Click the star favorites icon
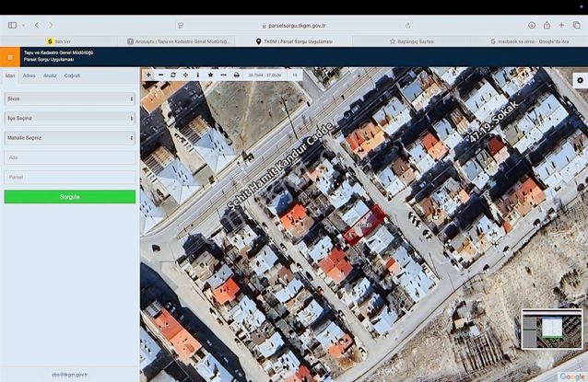The image size is (588, 382). point(210,74)
